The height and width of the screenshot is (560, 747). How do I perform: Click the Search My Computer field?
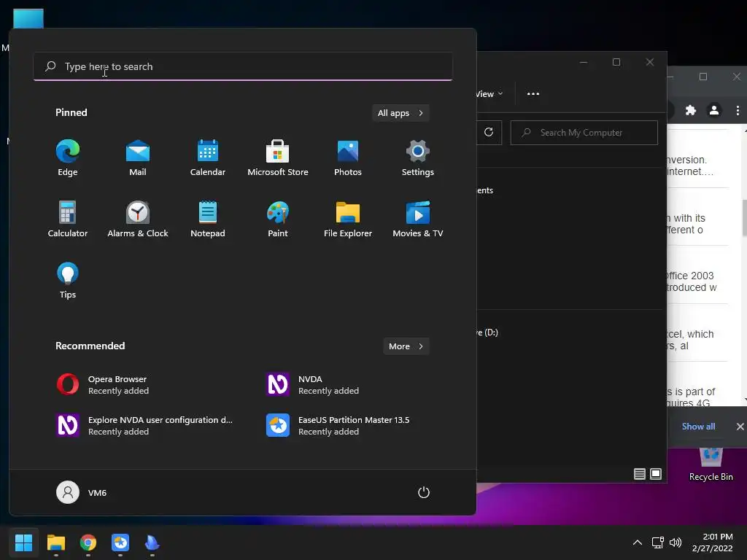pos(584,133)
